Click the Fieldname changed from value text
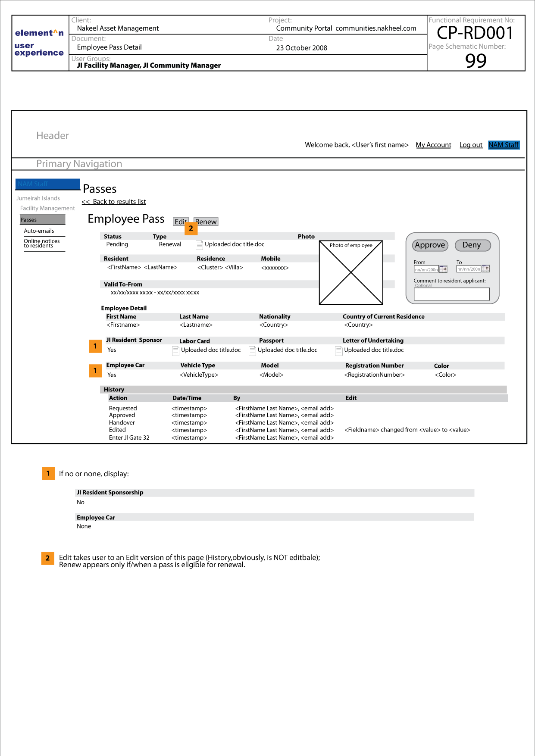The width and height of the screenshot is (535, 756). coord(407,430)
